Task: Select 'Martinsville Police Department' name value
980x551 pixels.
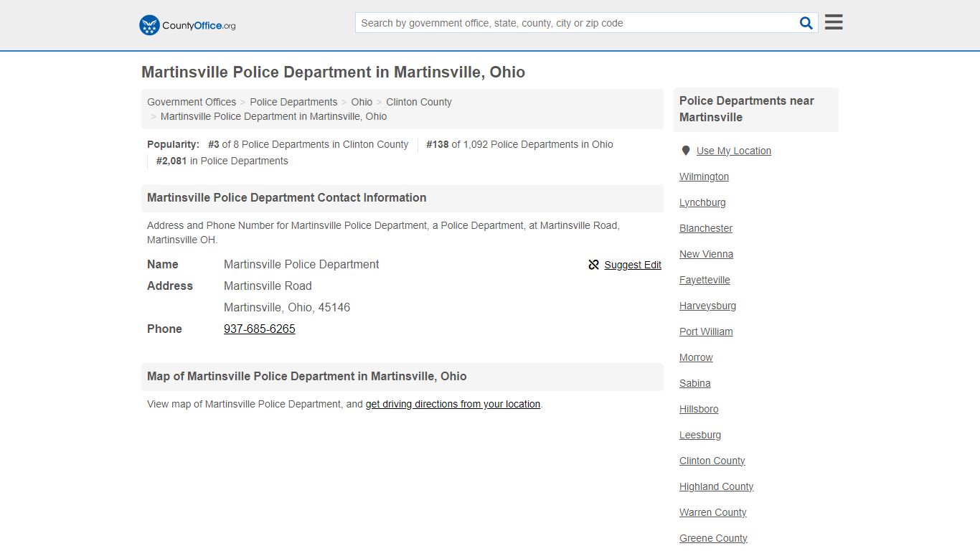Action: [x=301, y=264]
